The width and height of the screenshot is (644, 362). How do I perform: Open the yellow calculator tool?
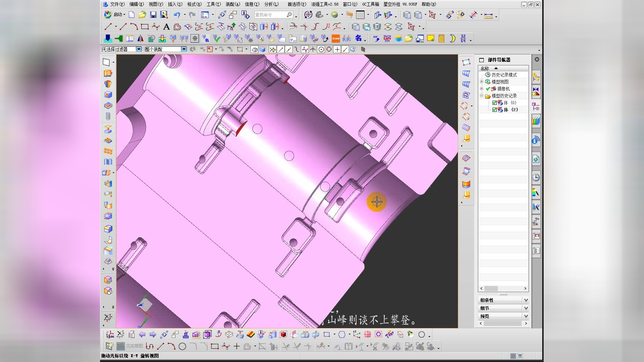pos(441,38)
